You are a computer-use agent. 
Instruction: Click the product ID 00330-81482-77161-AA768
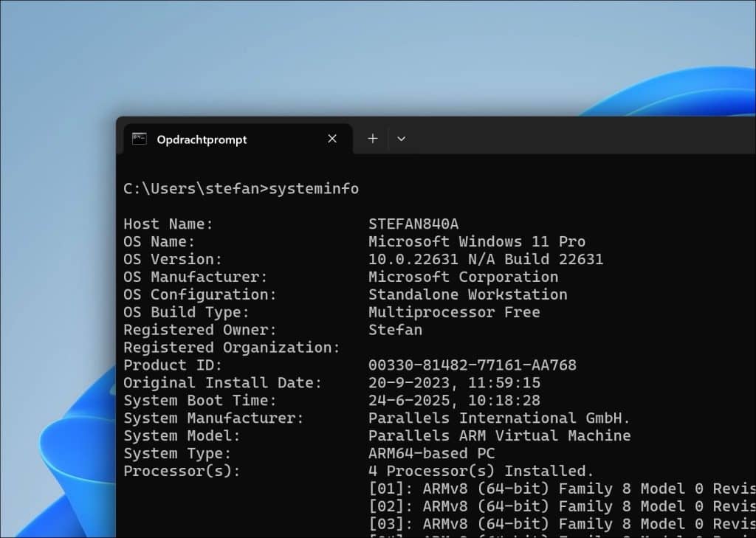point(472,365)
